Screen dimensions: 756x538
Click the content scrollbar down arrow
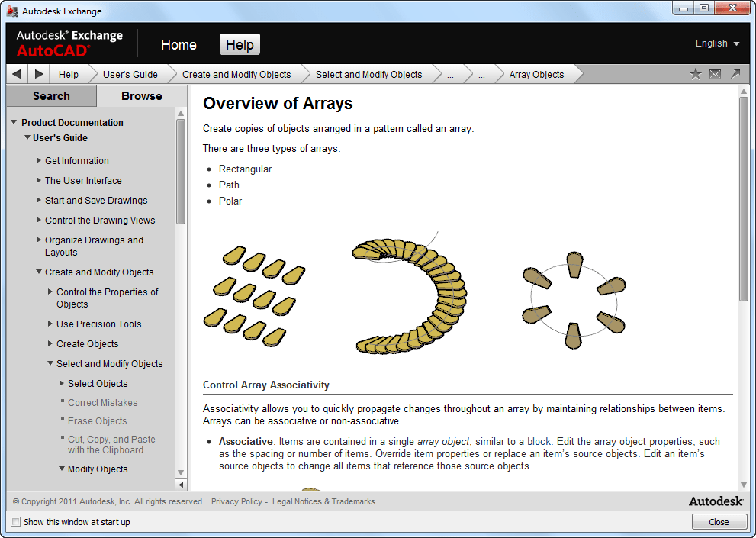tap(744, 485)
